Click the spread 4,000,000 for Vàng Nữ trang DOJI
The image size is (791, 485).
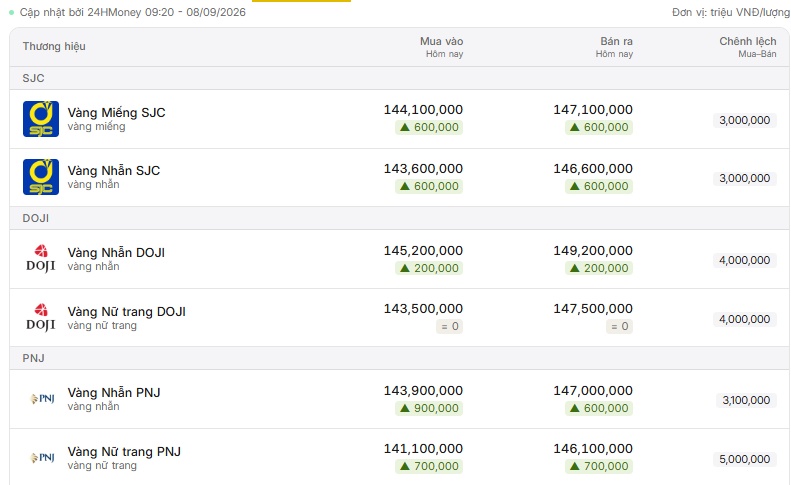(x=745, y=319)
